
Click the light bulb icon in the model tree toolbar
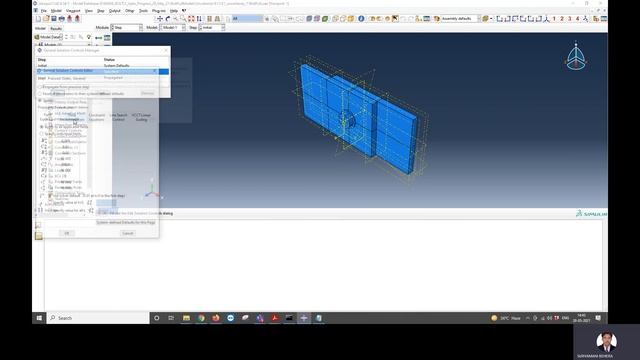(x=89, y=37)
